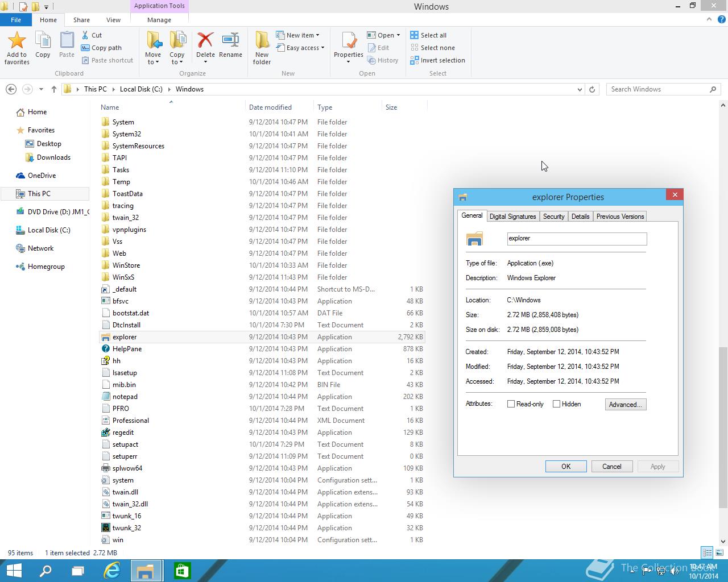
Task: Select the regedit file in list
Action: (262, 433)
